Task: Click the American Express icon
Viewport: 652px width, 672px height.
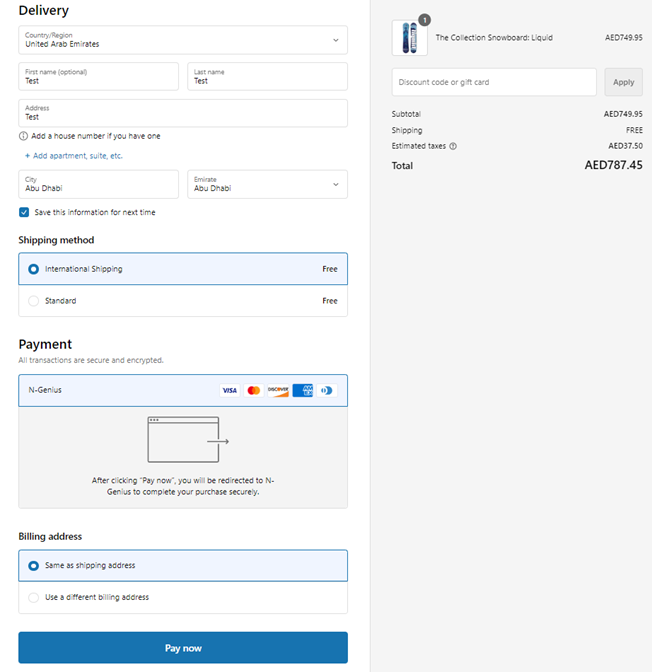Action: point(303,390)
